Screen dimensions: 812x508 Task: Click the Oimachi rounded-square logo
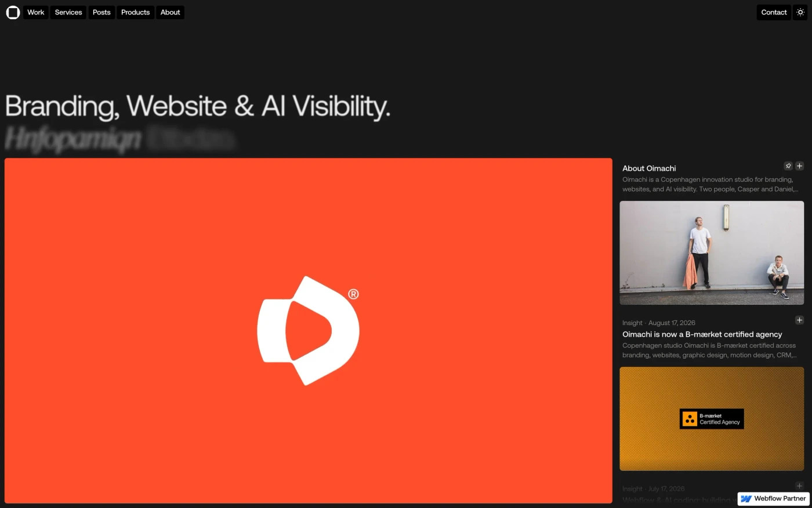point(13,12)
